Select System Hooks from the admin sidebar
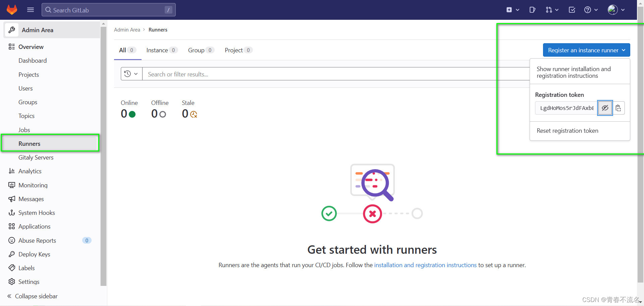644x306 pixels. coord(37,212)
